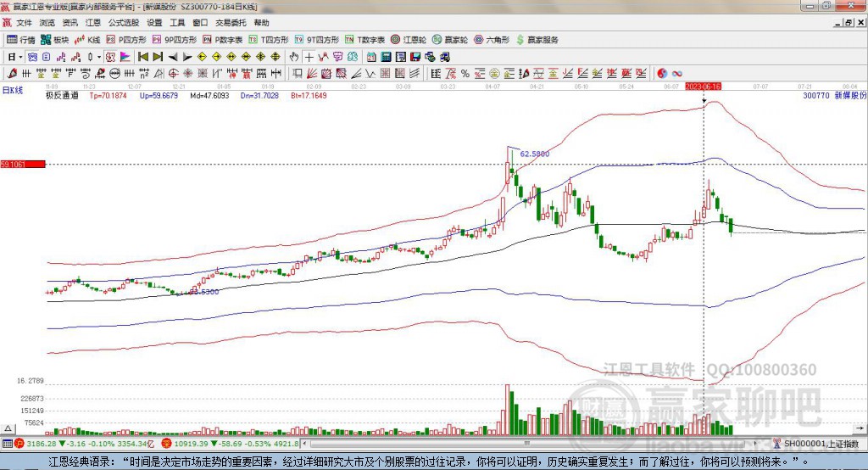
Task: Open the 9T四方形 tool
Action: point(317,40)
